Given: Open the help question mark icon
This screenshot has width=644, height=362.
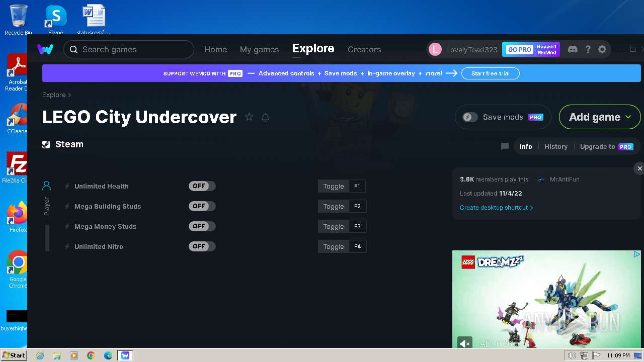Looking at the screenshot, I should 588,49.
